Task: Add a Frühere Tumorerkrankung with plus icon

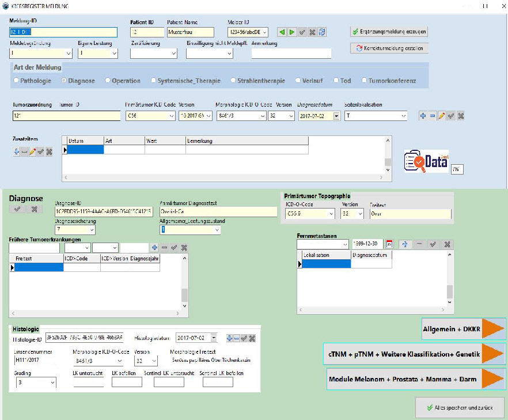Action: click(x=154, y=248)
